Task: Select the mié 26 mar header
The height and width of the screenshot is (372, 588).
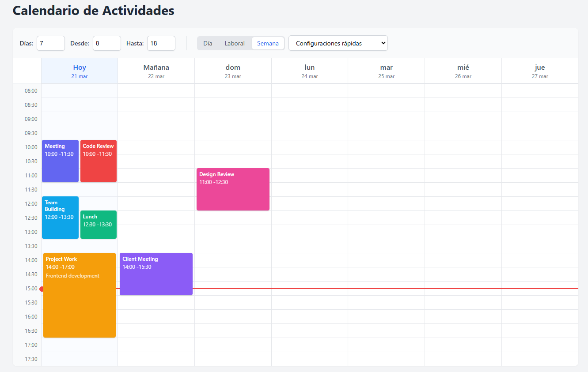Action: pyautogui.click(x=463, y=71)
